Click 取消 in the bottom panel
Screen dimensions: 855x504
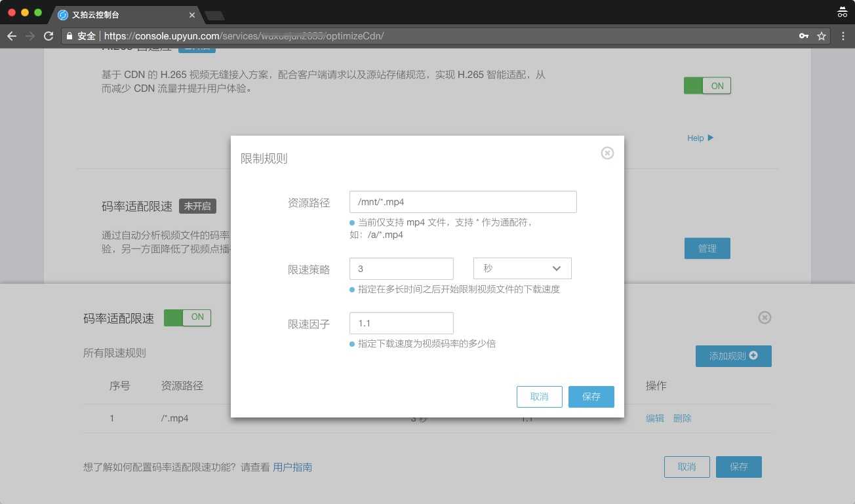686,467
